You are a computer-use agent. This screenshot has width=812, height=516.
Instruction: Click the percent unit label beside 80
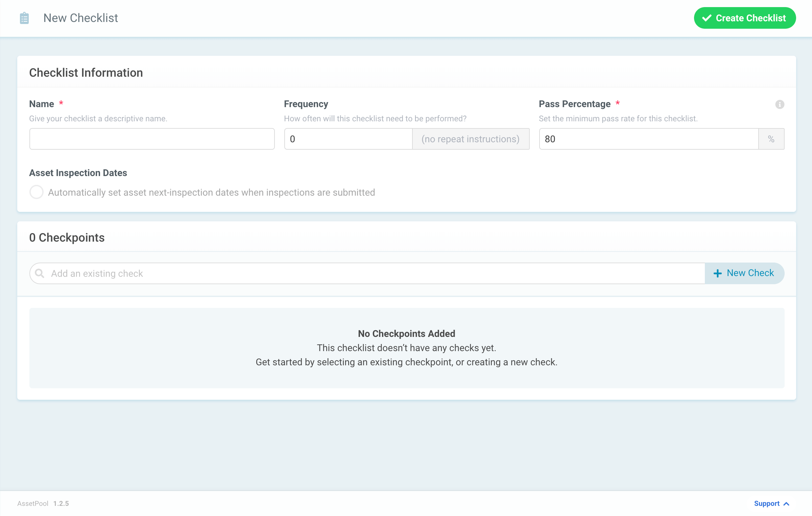click(771, 139)
